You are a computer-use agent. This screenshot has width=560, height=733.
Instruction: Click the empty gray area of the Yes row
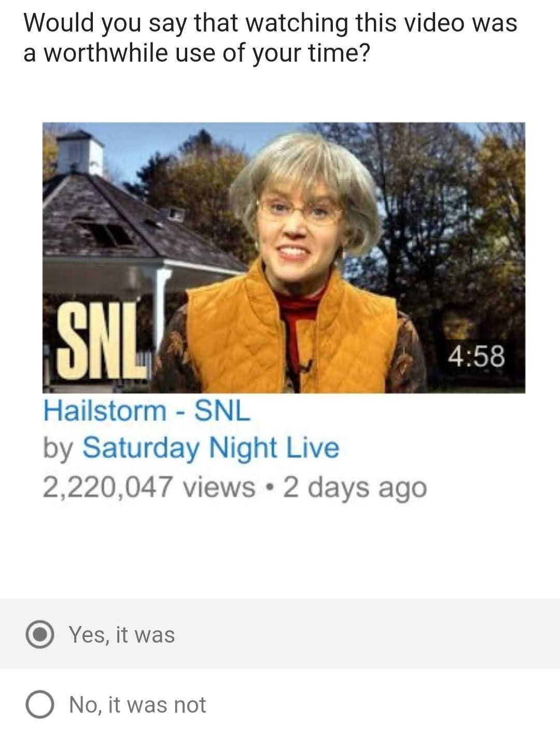pos(363,633)
